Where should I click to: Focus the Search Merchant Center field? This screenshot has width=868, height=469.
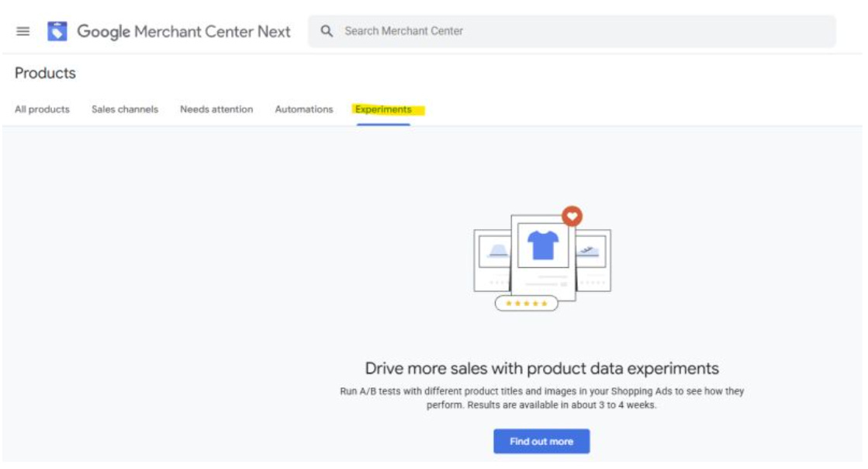click(572, 31)
